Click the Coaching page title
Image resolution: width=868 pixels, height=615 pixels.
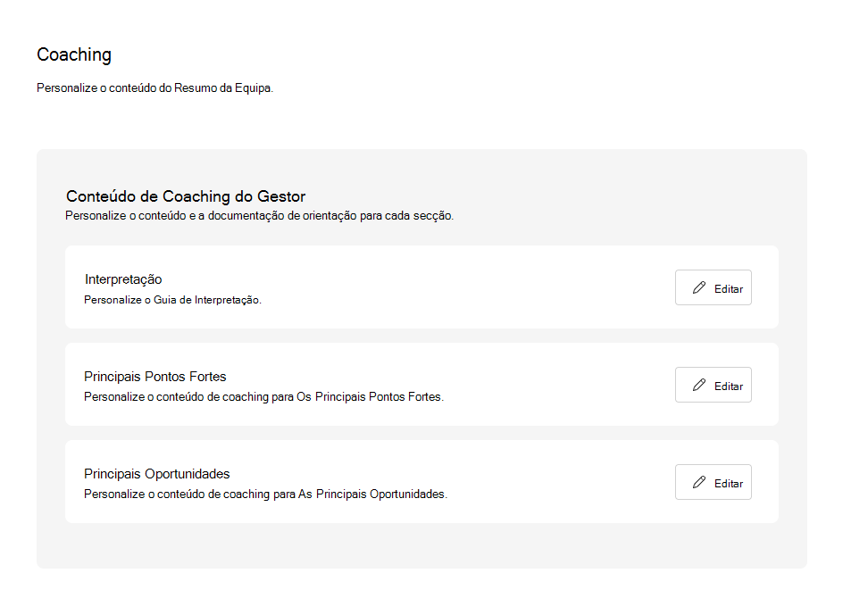click(x=74, y=54)
